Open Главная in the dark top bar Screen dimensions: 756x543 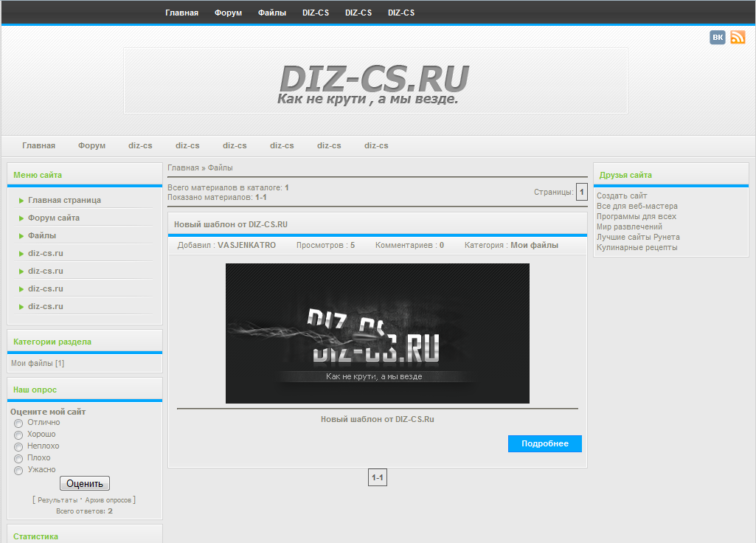[x=181, y=13]
